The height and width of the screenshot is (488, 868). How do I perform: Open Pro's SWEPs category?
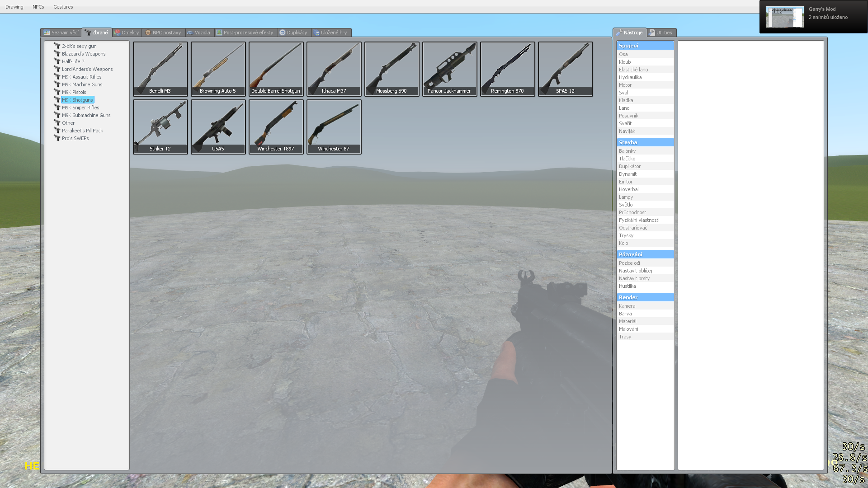(75, 138)
